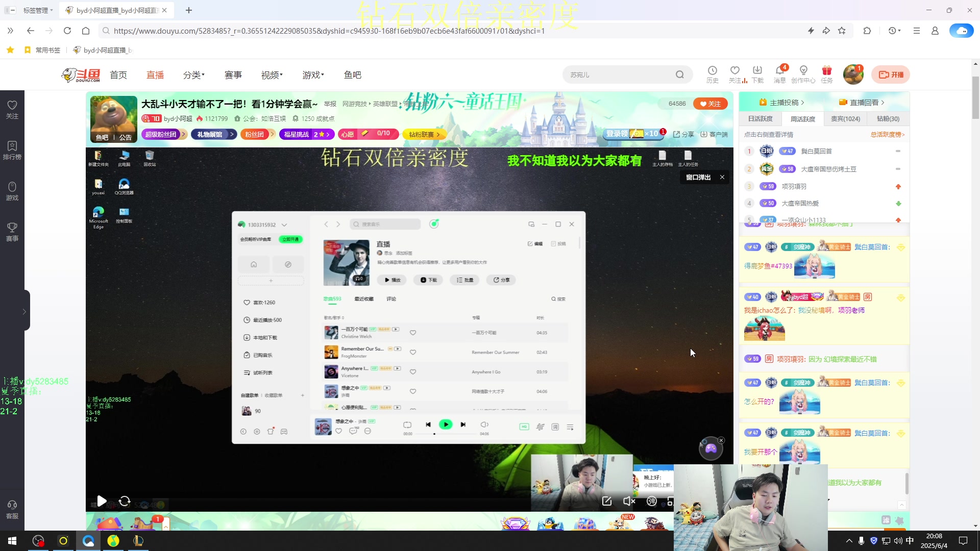Like song 一百万个可能 with its heart icon
The image size is (980, 551).
click(413, 333)
